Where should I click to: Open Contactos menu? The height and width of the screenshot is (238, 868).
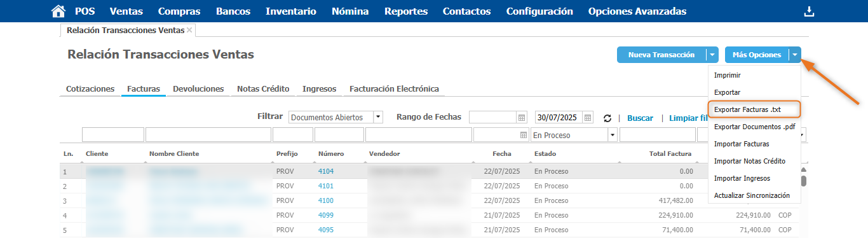point(466,11)
